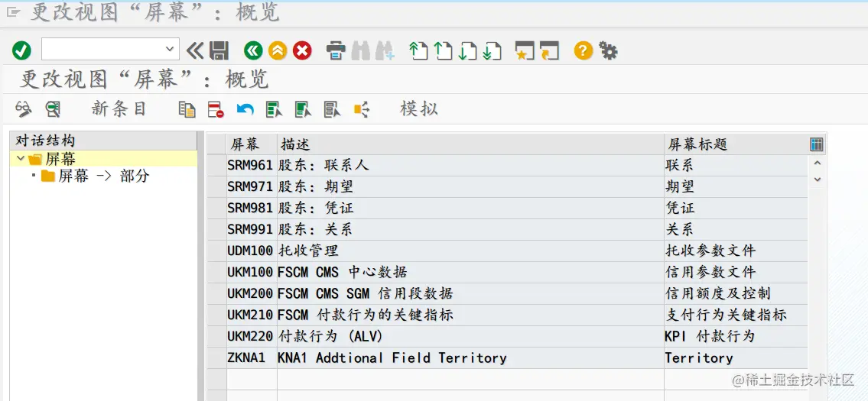
Task: Click the 模拟 button
Action: [x=419, y=108]
